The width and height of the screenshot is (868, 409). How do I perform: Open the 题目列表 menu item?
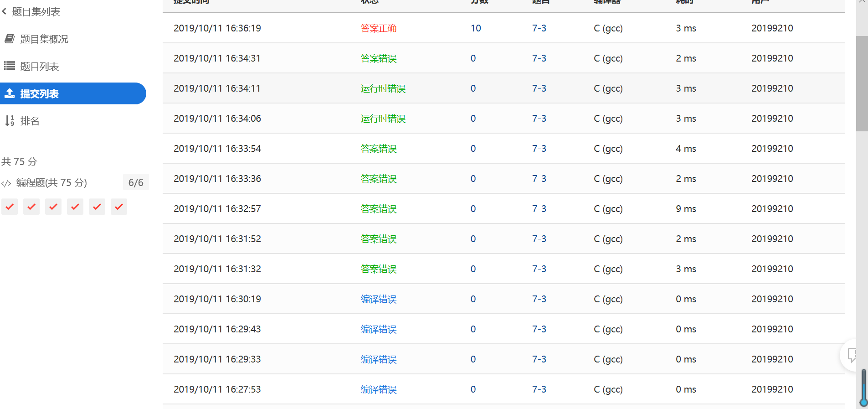click(40, 67)
